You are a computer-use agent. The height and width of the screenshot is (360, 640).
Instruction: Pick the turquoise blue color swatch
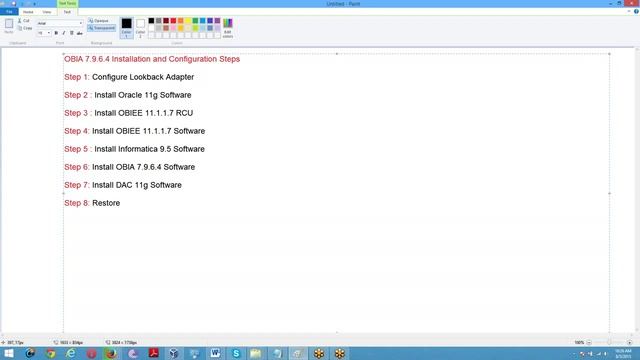coord(203,20)
